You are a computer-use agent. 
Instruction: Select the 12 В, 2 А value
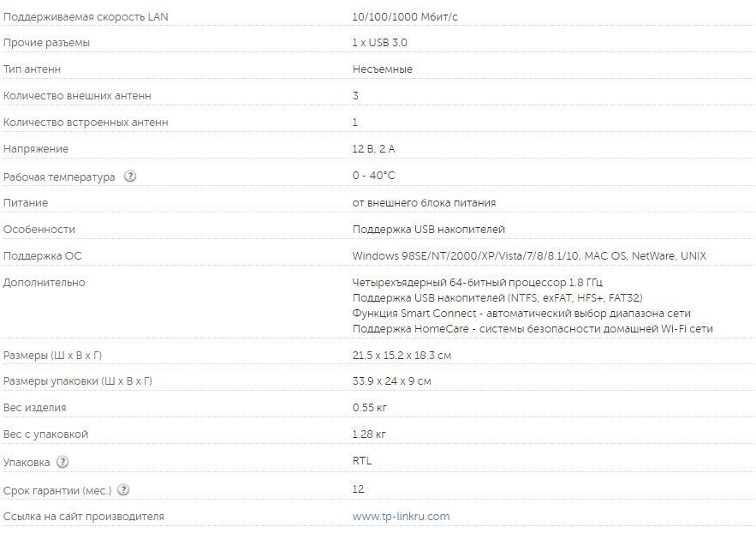click(x=373, y=149)
